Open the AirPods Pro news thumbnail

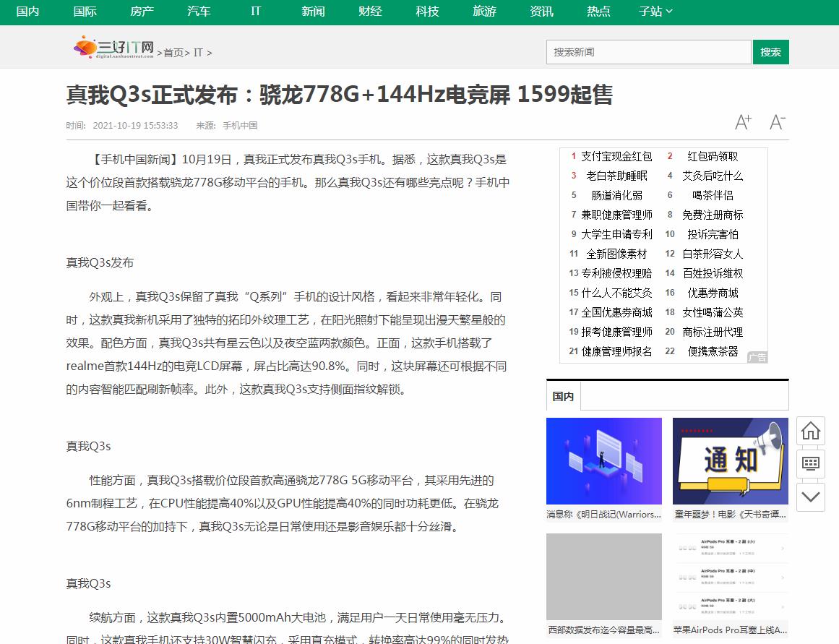click(x=731, y=577)
